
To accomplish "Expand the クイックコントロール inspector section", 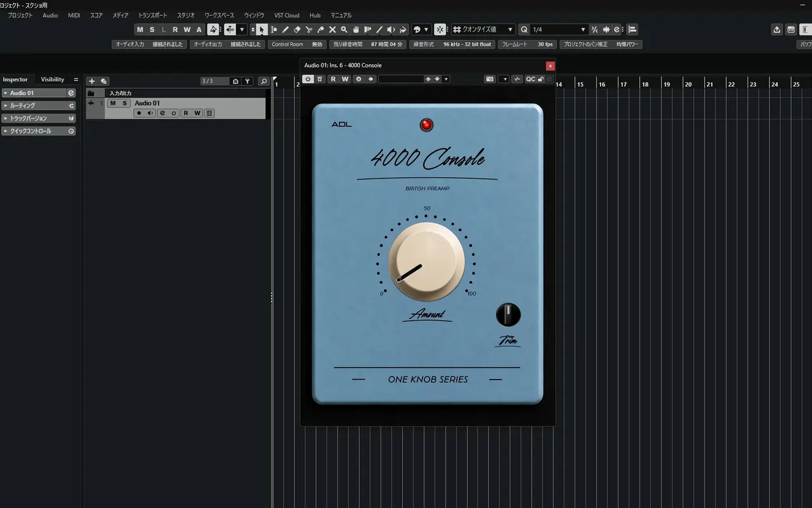I will click(x=39, y=131).
